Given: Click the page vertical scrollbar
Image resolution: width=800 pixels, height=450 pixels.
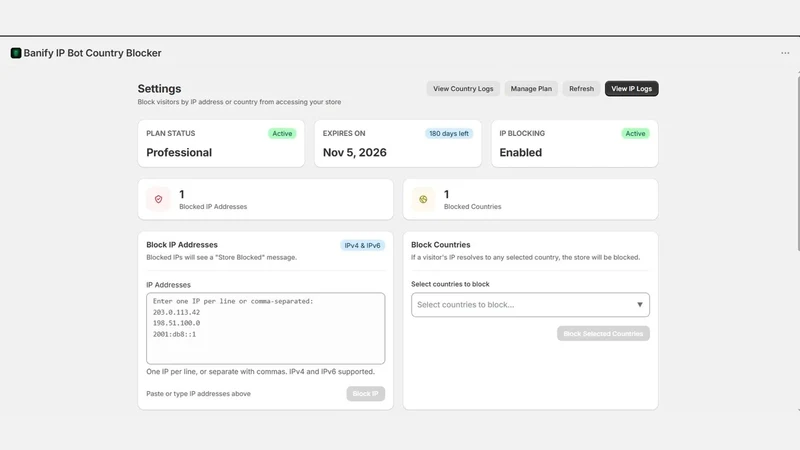Looking at the screenshot, I should pos(797,163).
